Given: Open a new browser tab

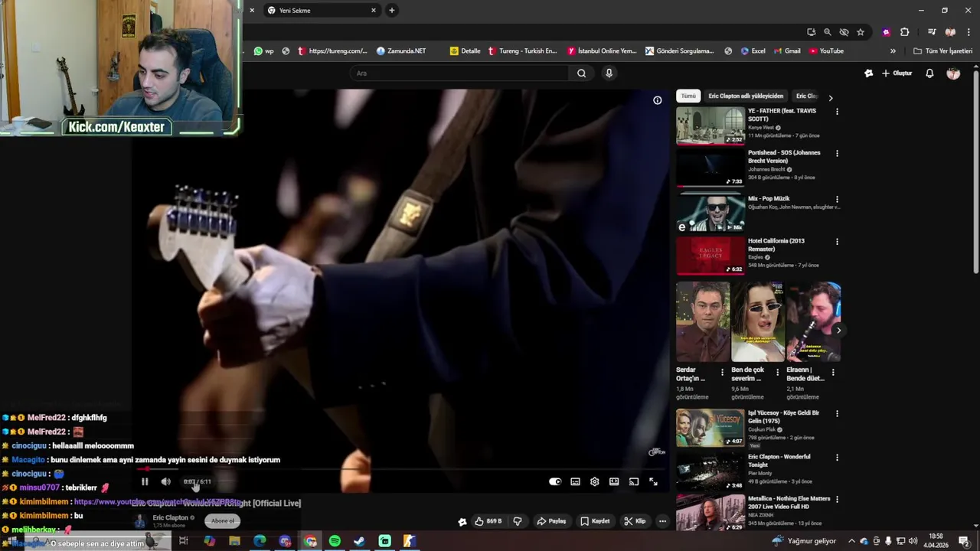Looking at the screenshot, I should click(x=392, y=11).
